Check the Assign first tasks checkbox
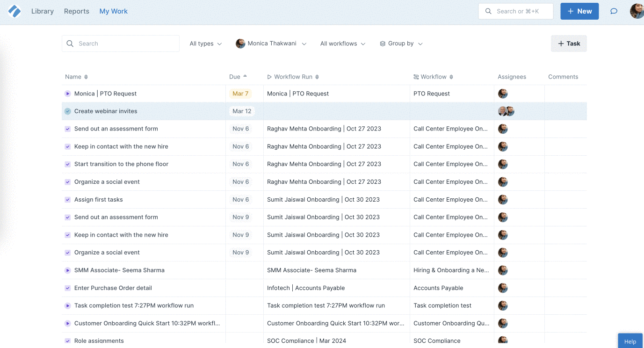Image resolution: width=644 pixels, height=348 pixels. 68,200
